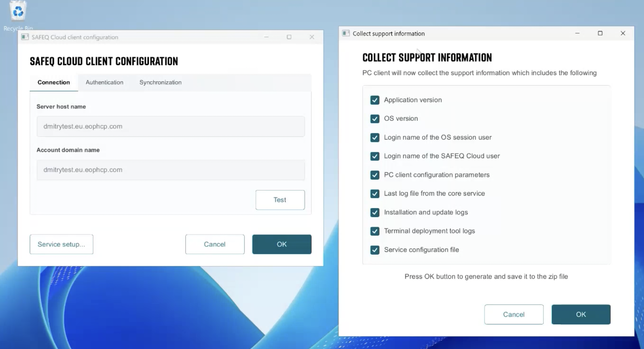Click SAFEQ Cloud client configuration title bar icon
Screen dimensions: 644x349
(25, 37)
